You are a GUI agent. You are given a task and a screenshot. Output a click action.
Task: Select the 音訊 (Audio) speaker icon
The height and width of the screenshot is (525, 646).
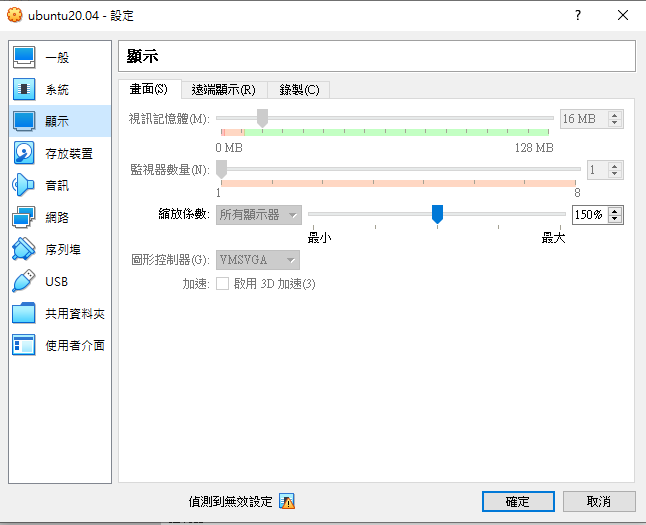point(25,185)
